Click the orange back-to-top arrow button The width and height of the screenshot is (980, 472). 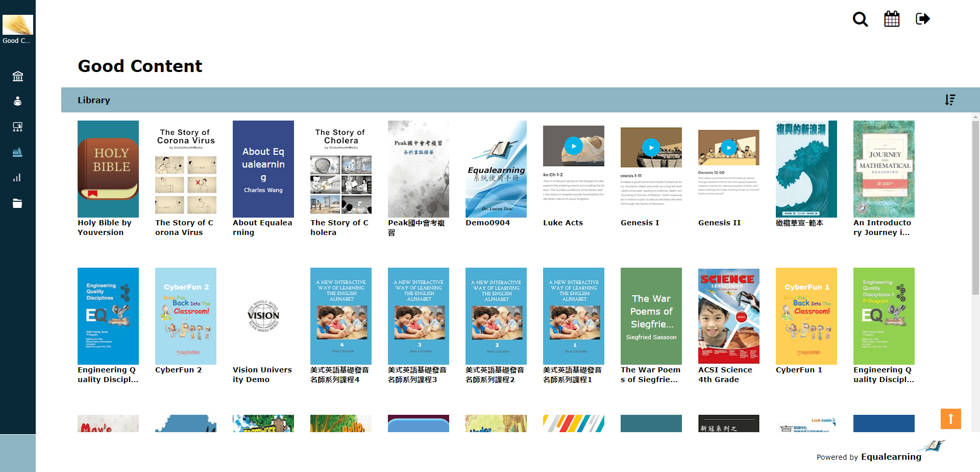click(x=951, y=419)
